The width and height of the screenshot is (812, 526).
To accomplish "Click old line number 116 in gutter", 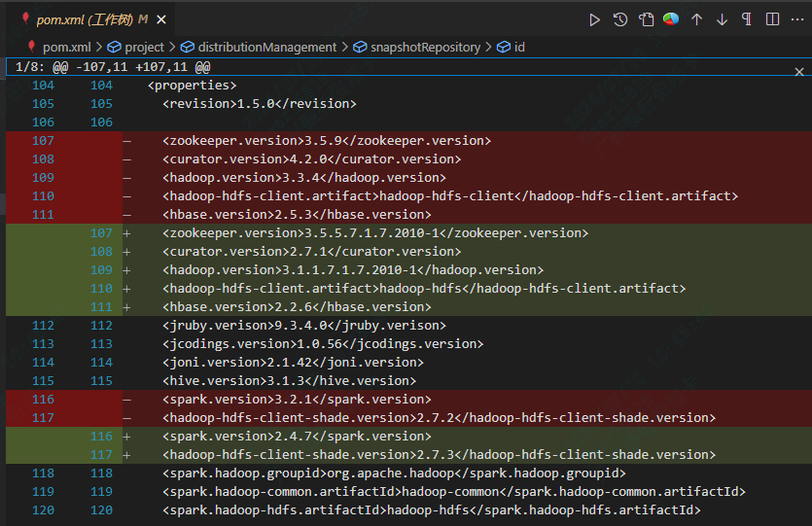I will tap(43, 400).
